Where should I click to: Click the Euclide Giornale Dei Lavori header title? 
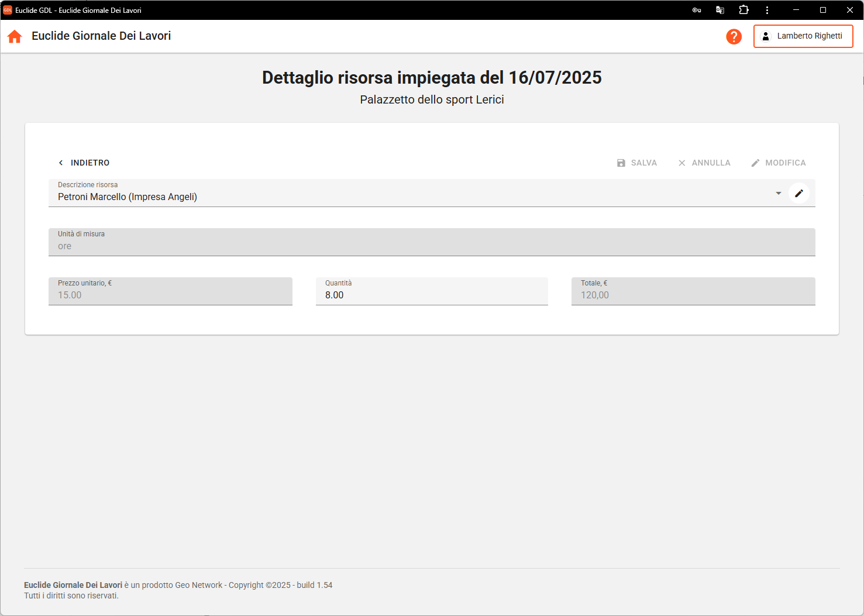pyautogui.click(x=101, y=36)
